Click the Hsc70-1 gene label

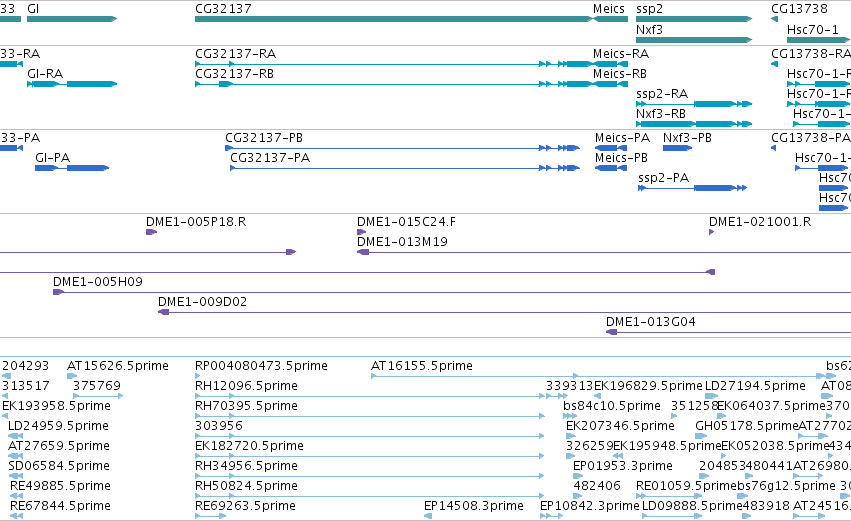tap(812, 29)
